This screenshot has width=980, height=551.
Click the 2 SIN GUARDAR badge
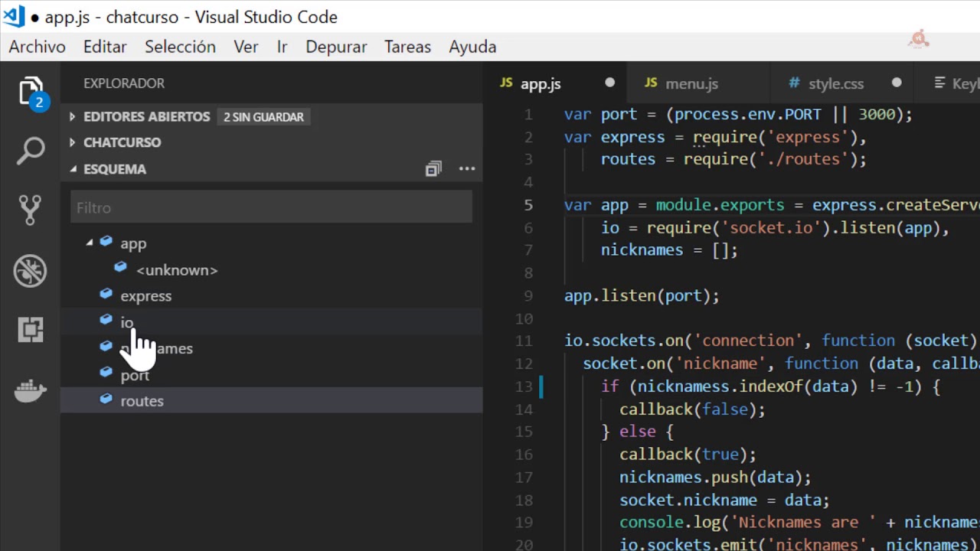click(263, 117)
